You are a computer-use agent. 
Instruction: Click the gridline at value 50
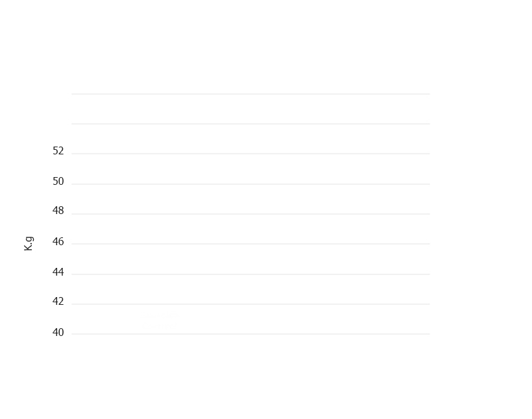[250, 184]
